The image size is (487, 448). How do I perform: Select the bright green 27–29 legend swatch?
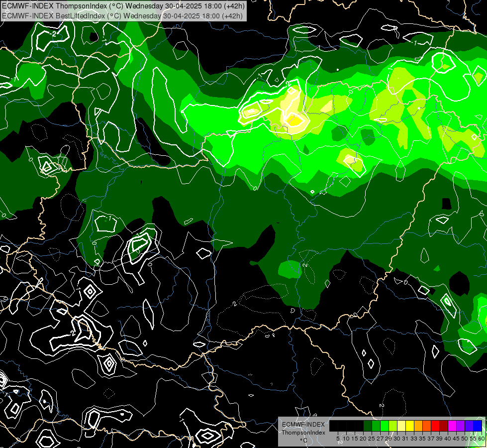(x=385, y=426)
